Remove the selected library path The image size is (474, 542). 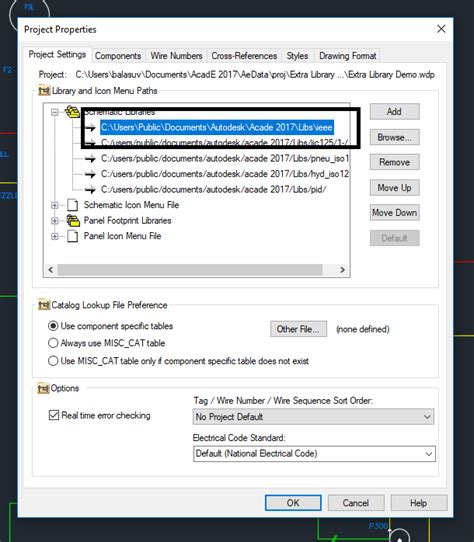tap(394, 162)
